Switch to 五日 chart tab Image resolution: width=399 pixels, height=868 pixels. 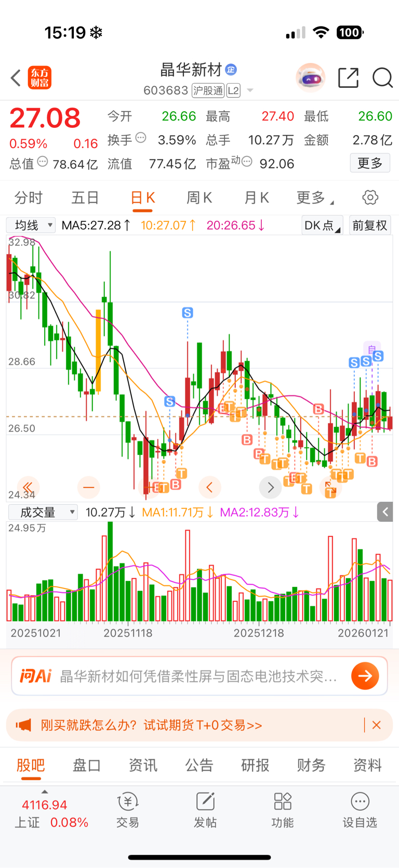85,198
